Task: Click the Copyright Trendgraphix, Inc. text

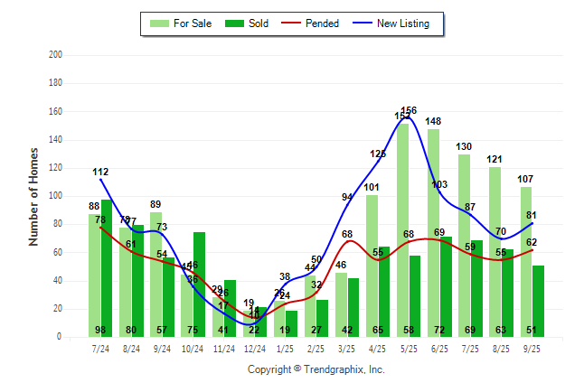Action: point(316,369)
